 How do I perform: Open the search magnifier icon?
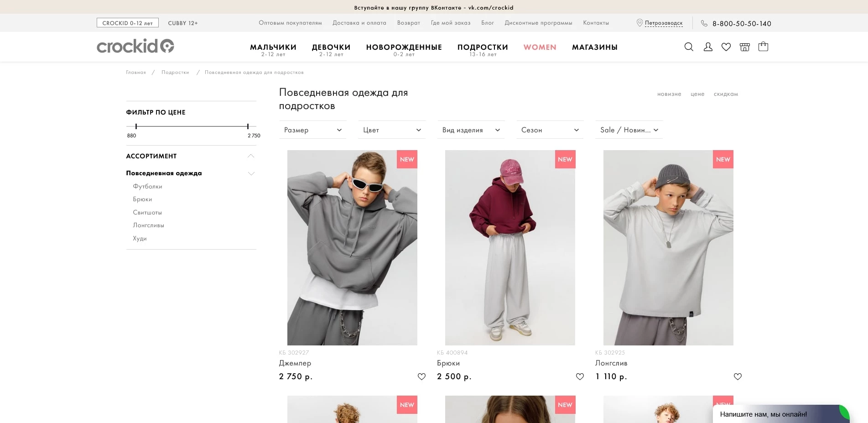(689, 47)
